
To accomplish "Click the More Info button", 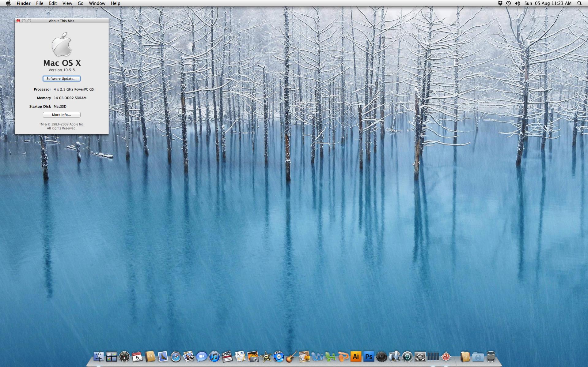I will [x=61, y=115].
